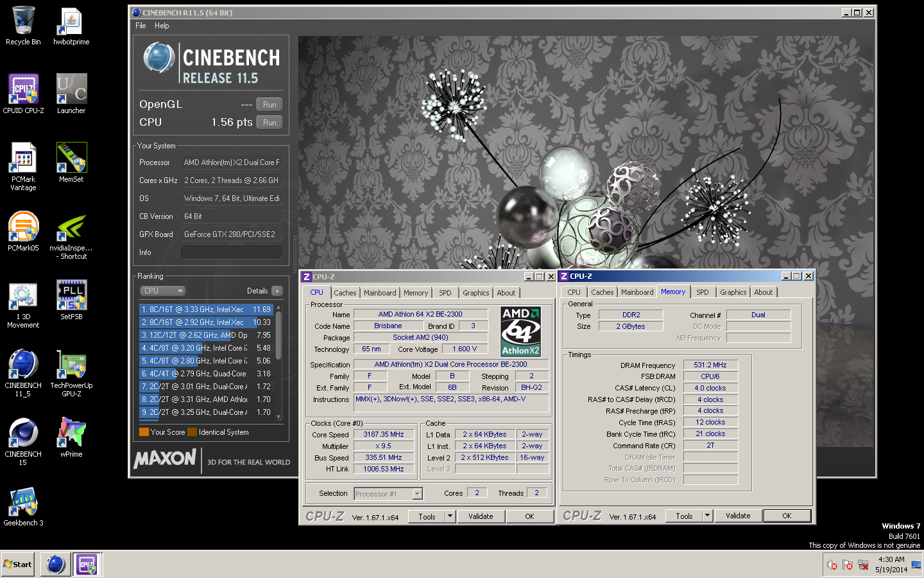Open Graphics tab in right CPU-Z window
The height and width of the screenshot is (578, 924).
pyautogui.click(x=733, y=292)
